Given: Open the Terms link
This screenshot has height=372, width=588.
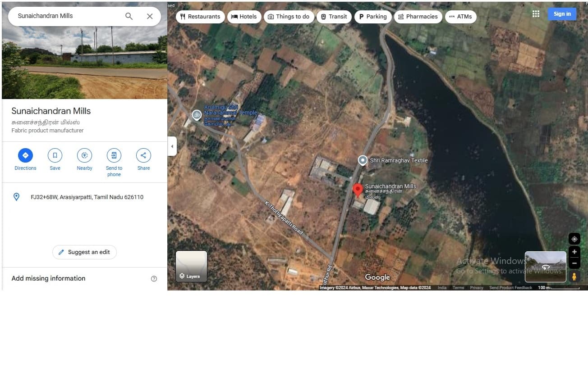Looking at the screenshot, I should 458,288.
